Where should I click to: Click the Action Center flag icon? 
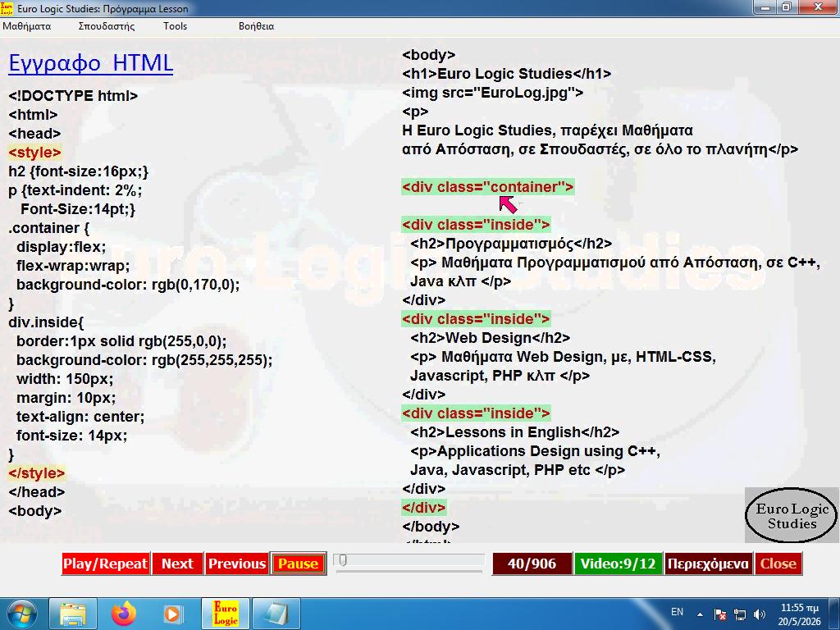click(720, 614)
